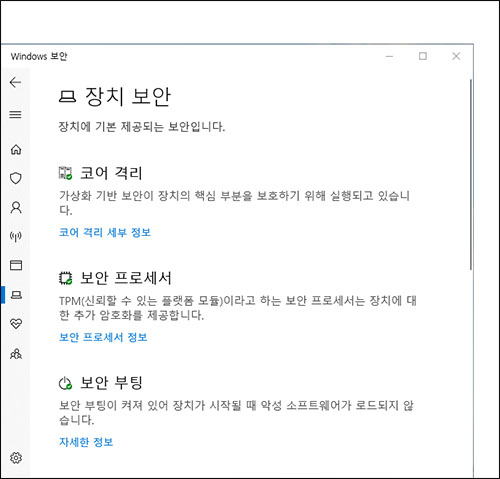
Task: Click the 보안 프로세서 heading text
Action: (126, 278)
